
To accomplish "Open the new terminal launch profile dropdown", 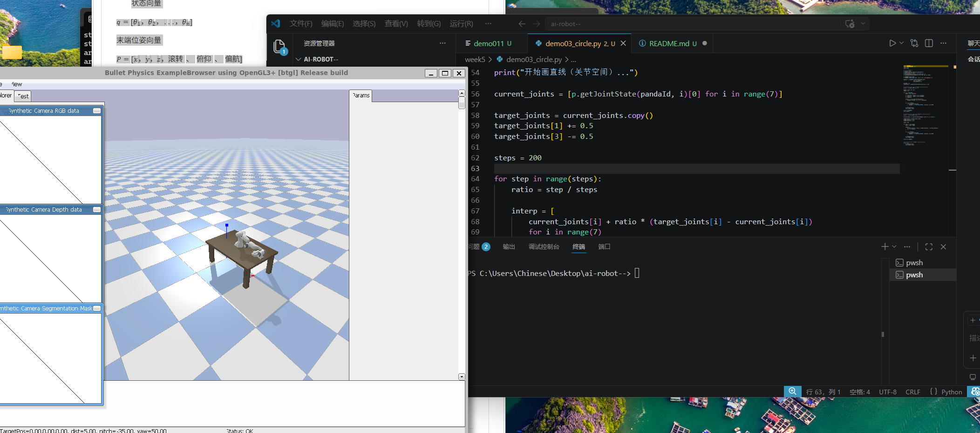I will (894, 247).
